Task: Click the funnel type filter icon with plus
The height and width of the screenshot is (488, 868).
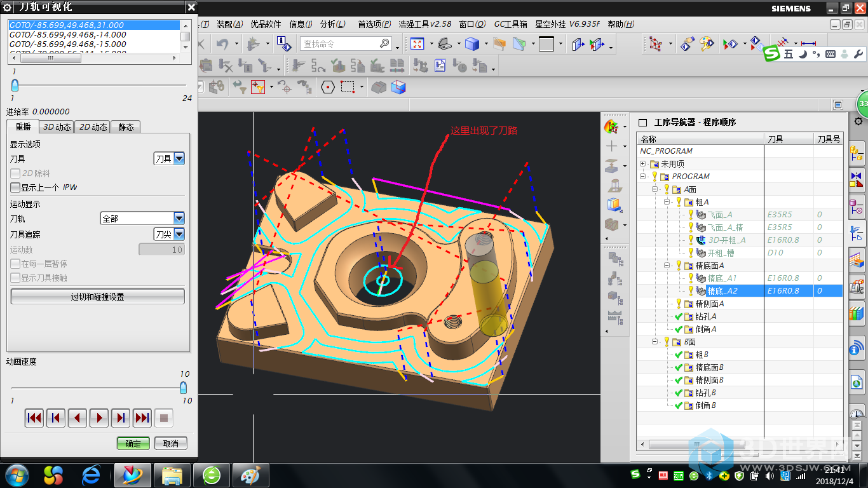Action: 257,87
